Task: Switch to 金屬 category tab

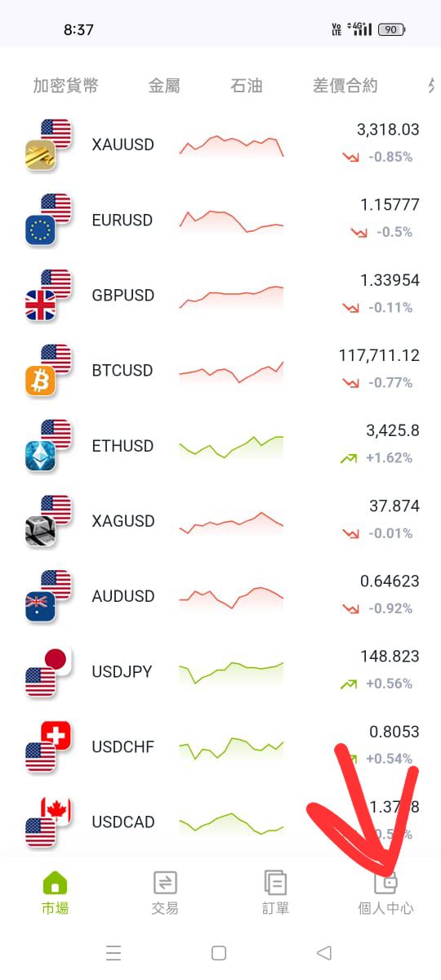Action: click(164, 86)
